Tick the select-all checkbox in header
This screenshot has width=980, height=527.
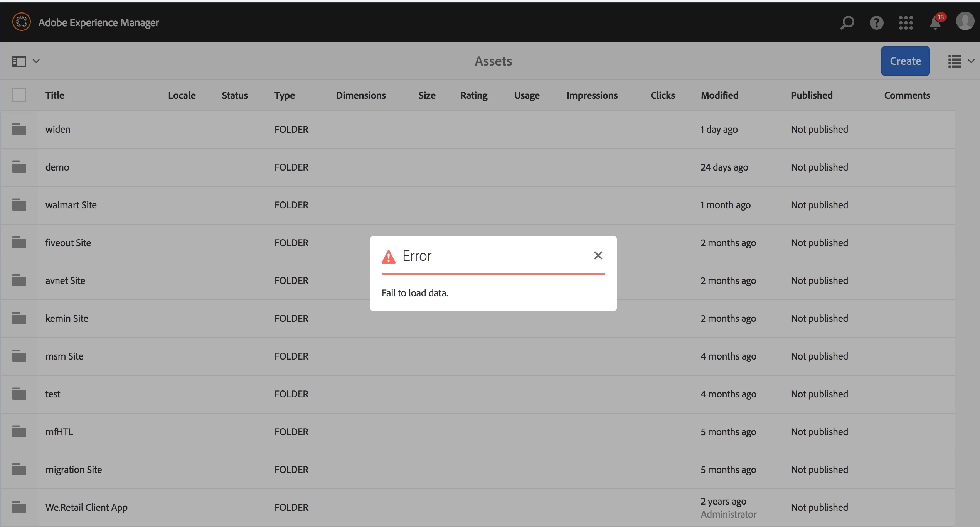19,95
